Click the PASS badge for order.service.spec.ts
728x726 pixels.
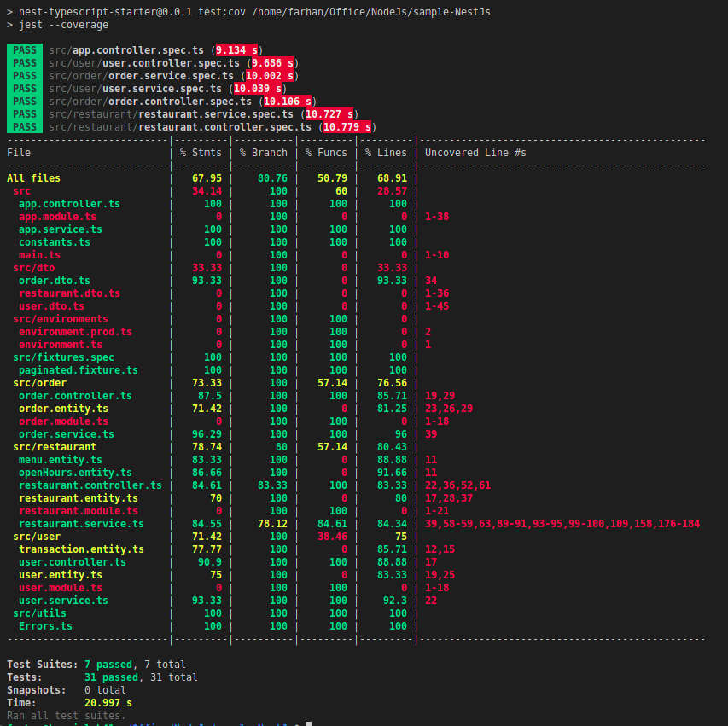(x=24, y=75)
